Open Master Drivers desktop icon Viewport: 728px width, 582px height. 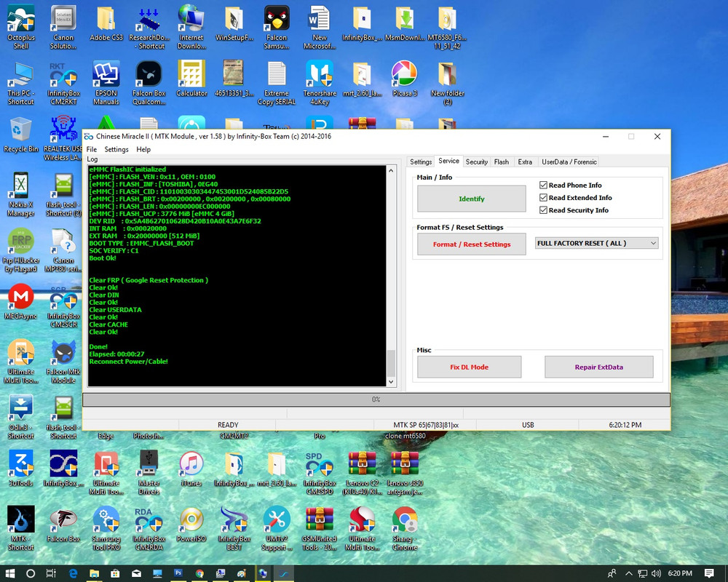[x=149, y=472]
